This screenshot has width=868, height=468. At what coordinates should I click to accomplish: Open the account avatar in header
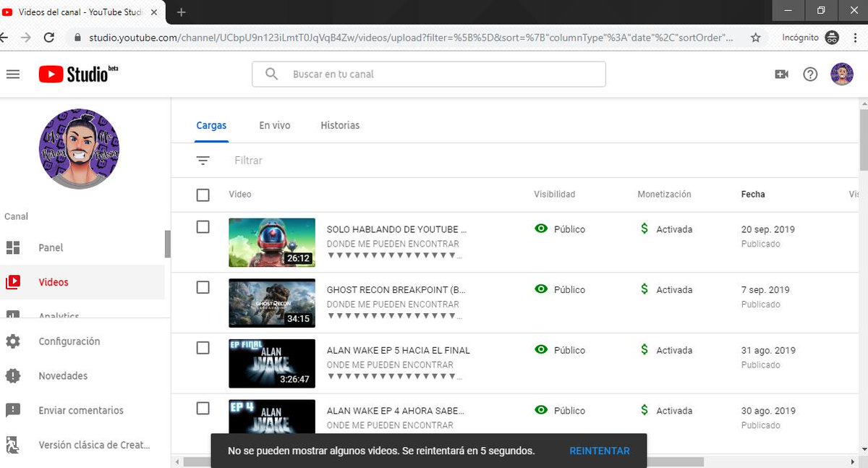tap(842, 74)
